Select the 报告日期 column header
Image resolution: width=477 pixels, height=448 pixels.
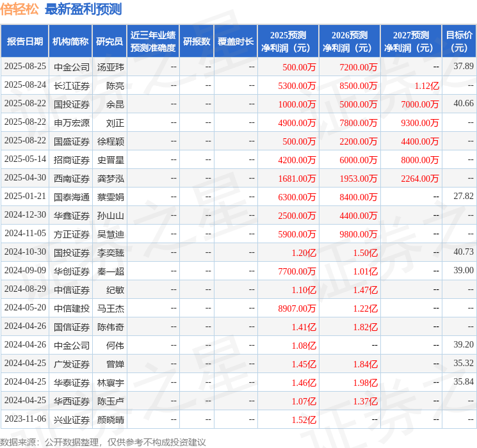[x=24, y=42]
